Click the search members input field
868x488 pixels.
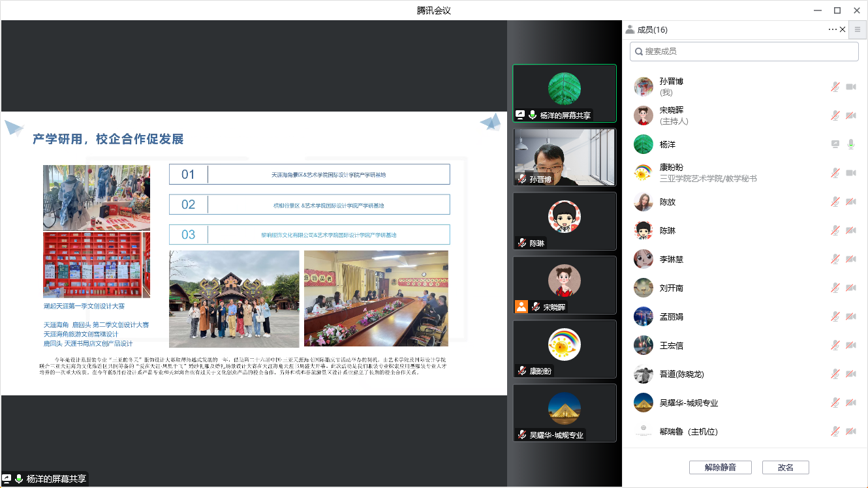tap(744, 52)
